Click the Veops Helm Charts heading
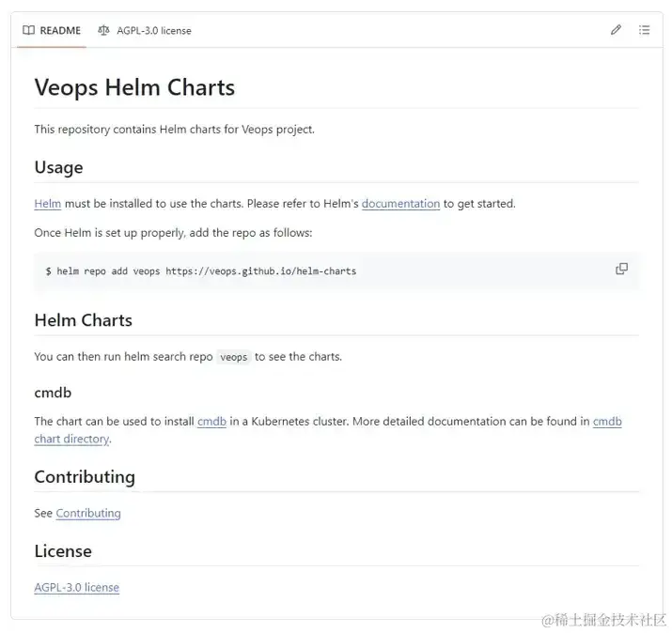The image size is (672, 633). click(134, 87)
